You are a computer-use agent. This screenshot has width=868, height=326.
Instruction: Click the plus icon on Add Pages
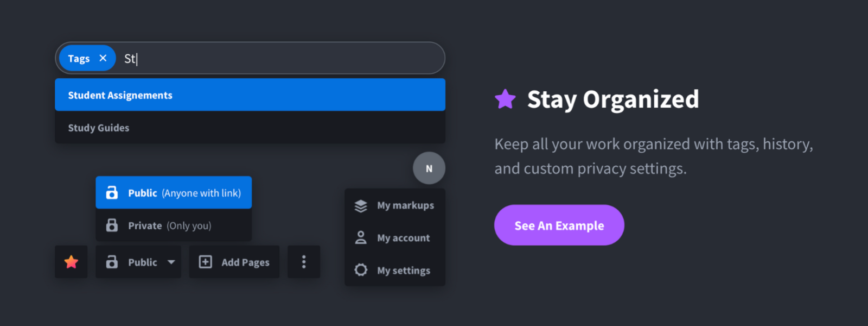pyautogui.click(x=206, y=262)
